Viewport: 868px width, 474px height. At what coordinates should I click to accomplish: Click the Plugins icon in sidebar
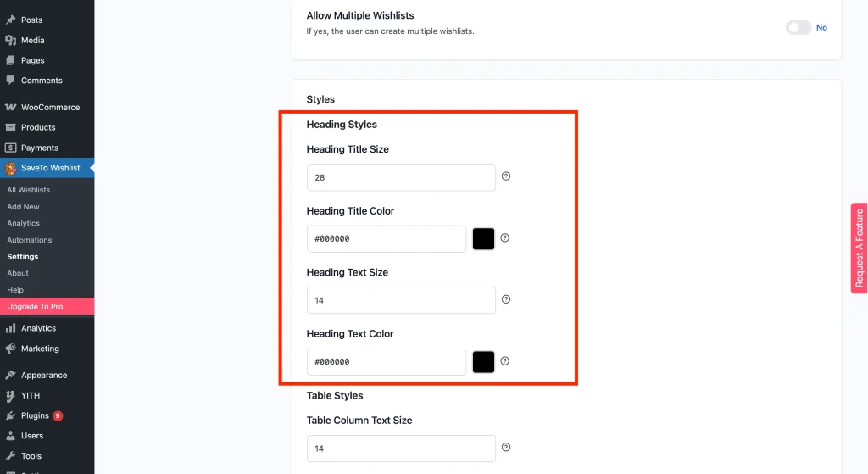point(10,415)
